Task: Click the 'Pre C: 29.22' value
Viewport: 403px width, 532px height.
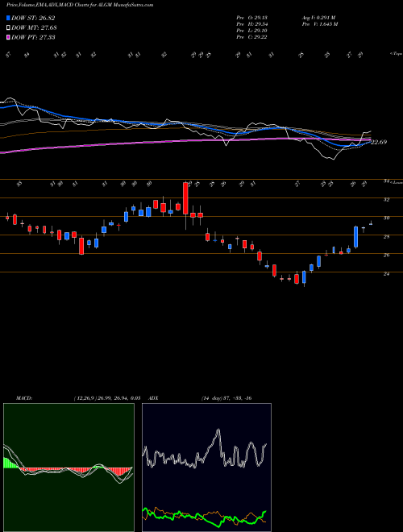Action: (251, 37)
